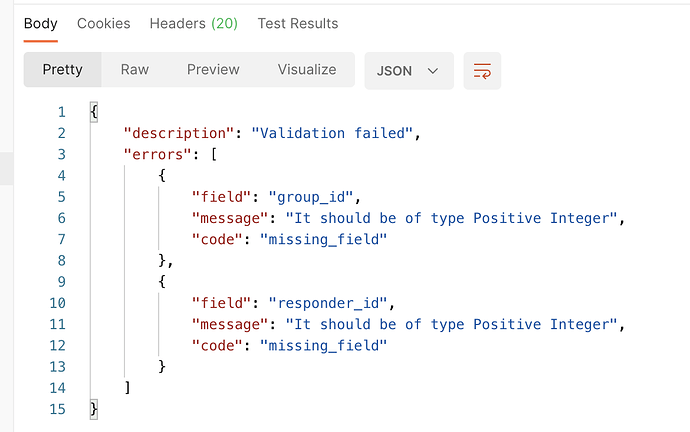Select the Raw view mode
The image size is (690, 432).
pos(135,70)
